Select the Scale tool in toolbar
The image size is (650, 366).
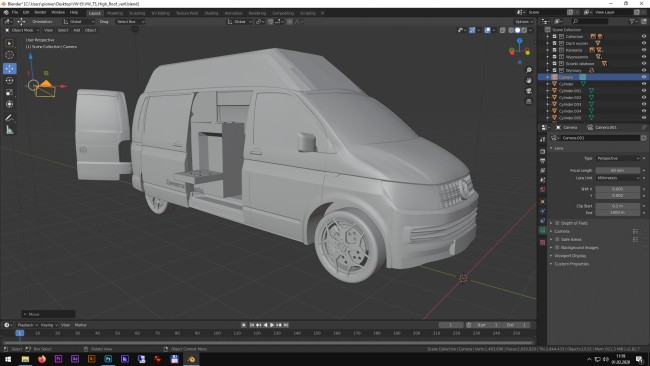pos(10,92)
